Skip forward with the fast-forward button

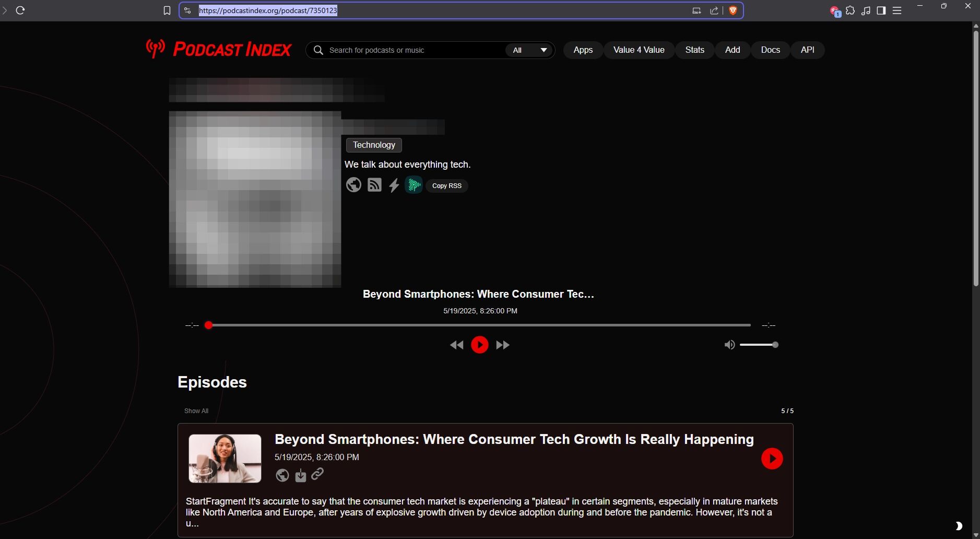click(503, 345)
